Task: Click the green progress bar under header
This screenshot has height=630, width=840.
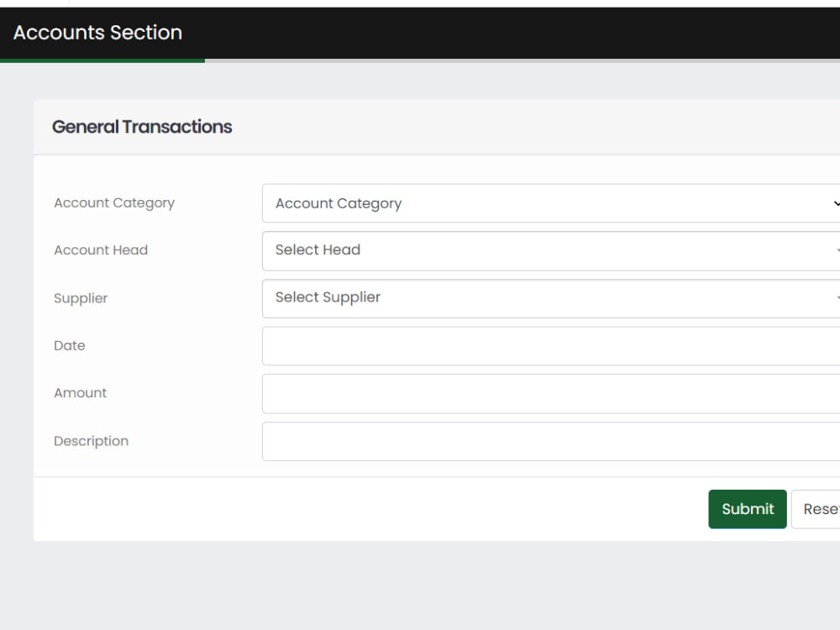Action: pos(102,60)
